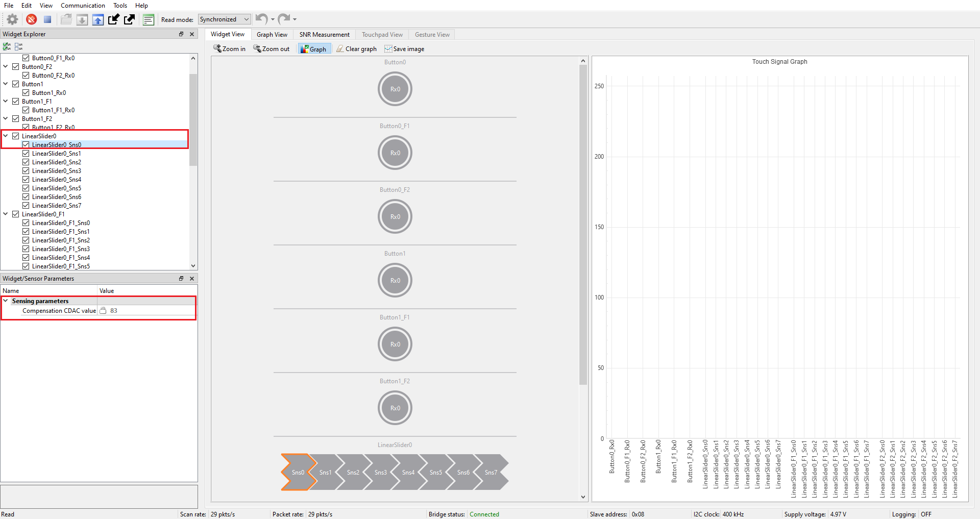Viewport: 980px width, 519px height.
Task: Click the Redo arrow icon
Action: [x=284, y=19]
